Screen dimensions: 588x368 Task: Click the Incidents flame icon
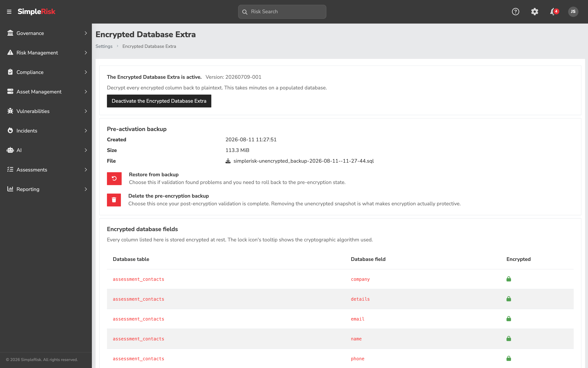point(10,130)
